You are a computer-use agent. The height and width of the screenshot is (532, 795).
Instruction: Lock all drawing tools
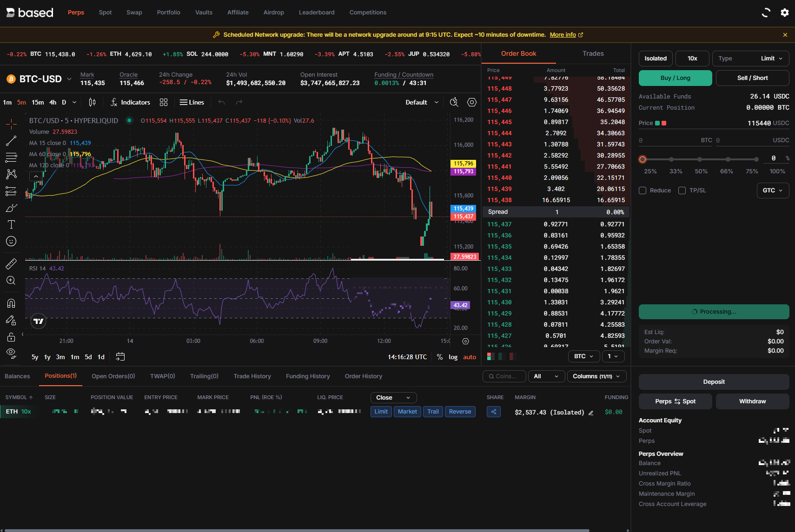pyautogui.click(x=11, y=337)
